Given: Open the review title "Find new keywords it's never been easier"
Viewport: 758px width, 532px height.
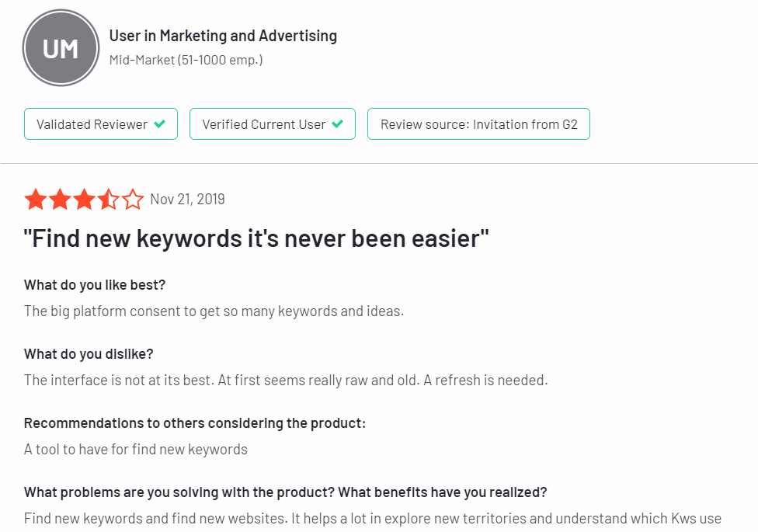Looking at the screenshot, I should [x=256, y=238].
